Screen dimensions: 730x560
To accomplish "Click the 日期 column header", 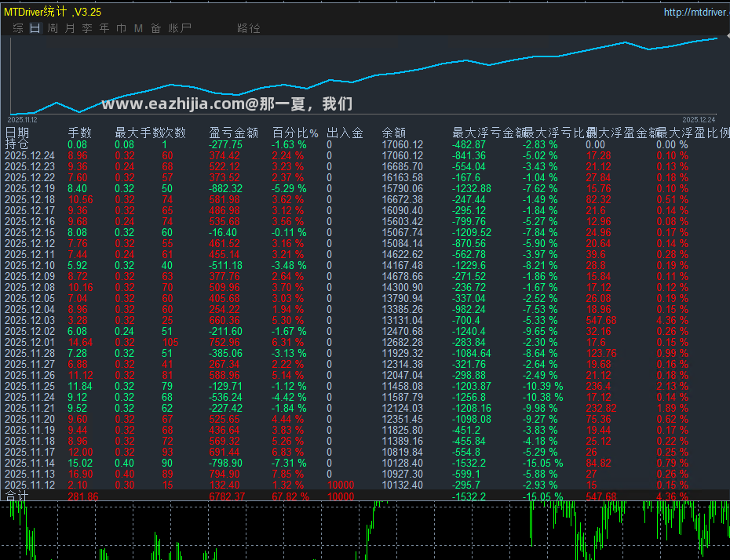I will tap(17, 133).
